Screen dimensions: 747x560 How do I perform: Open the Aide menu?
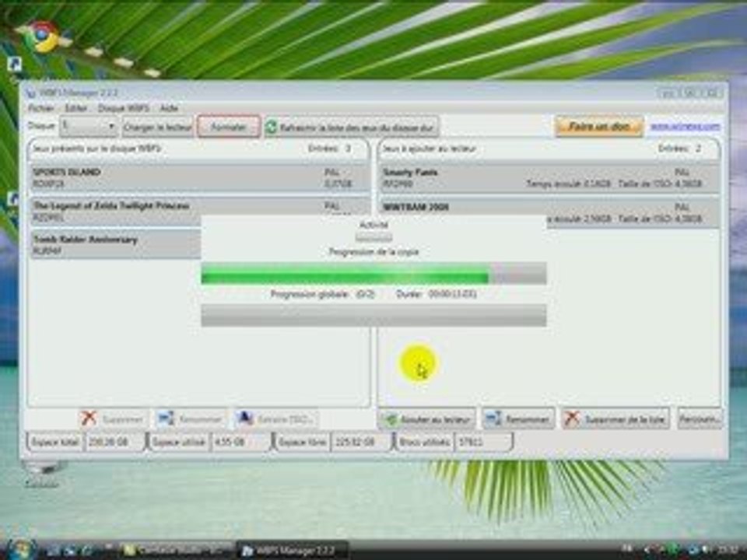click(x=169, y=108)
